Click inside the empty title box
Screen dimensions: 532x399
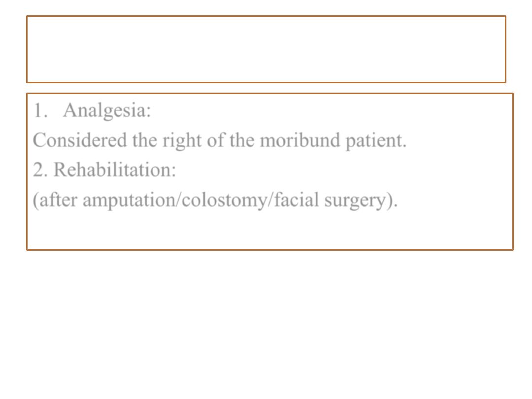266,49
